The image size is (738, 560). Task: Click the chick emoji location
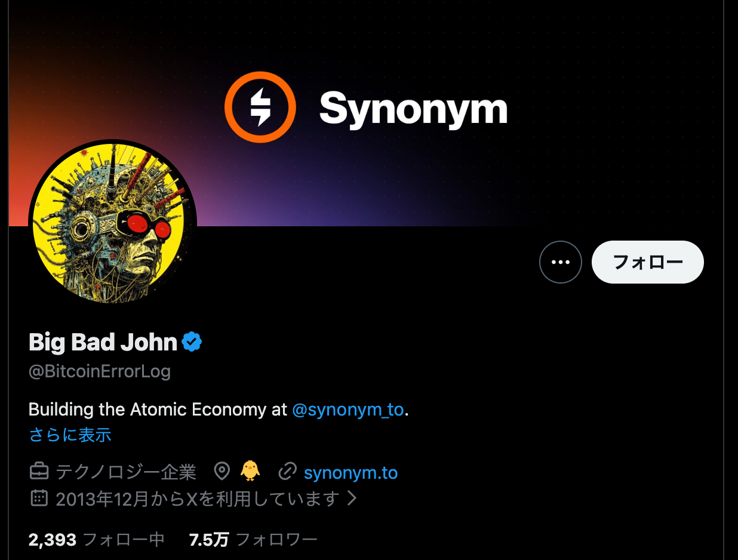[250, 471]
